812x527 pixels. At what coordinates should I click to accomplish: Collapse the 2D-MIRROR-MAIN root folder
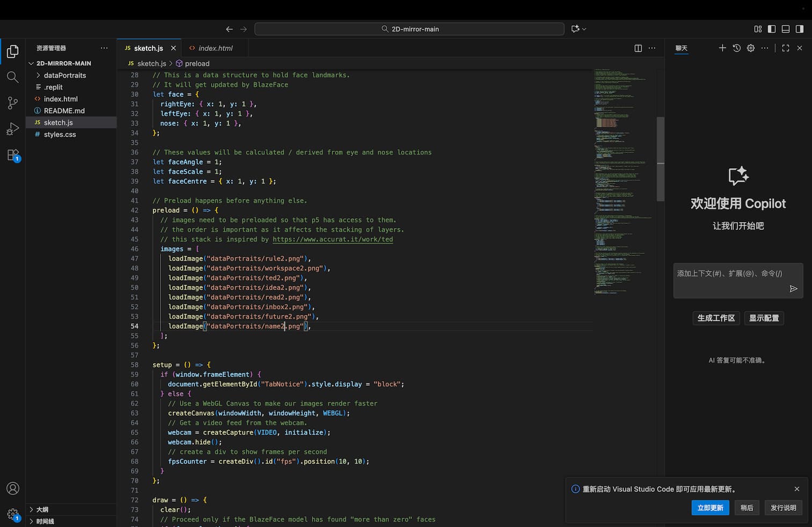(63, 63)
